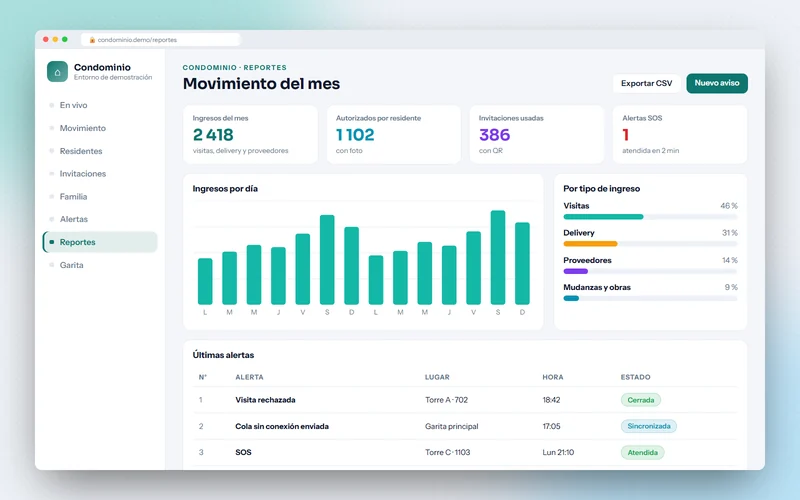The image size is (800, 500).
Task: Click the Sincronizada status badge
Action: click(648, 426)
